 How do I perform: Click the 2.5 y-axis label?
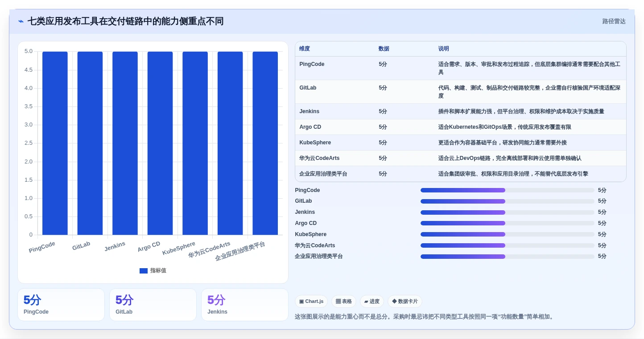coord(28,143)
